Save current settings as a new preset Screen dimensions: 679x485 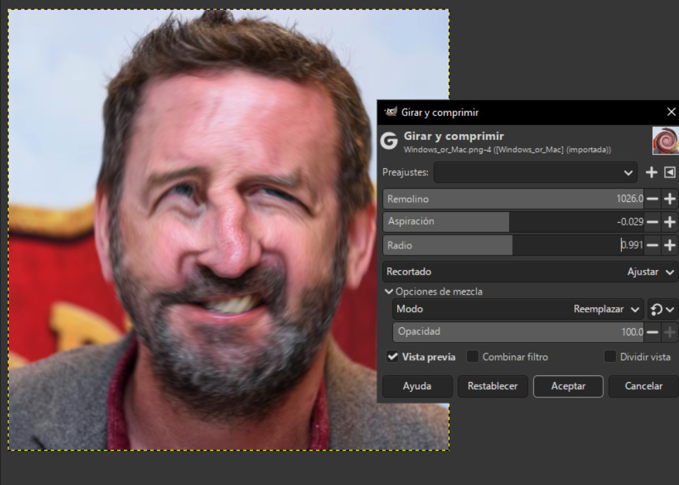(x=652, y=172)
